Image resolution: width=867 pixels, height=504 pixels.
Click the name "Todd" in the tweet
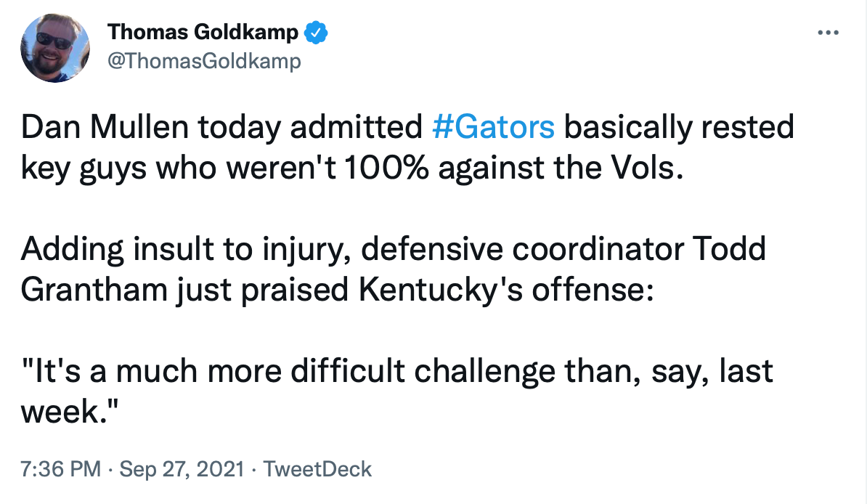pyautogui.click(x=729, y=251)
